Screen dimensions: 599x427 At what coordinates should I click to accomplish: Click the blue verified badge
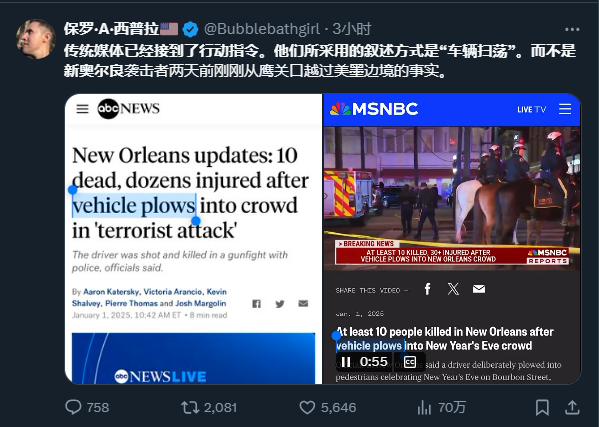click(190, 29)
